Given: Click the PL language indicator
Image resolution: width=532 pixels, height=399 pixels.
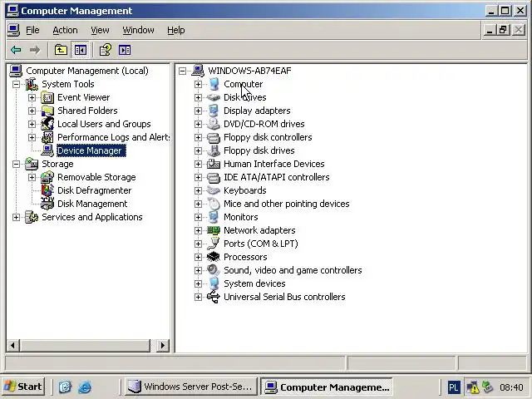Looking at the screenshot, I should 454,387.
